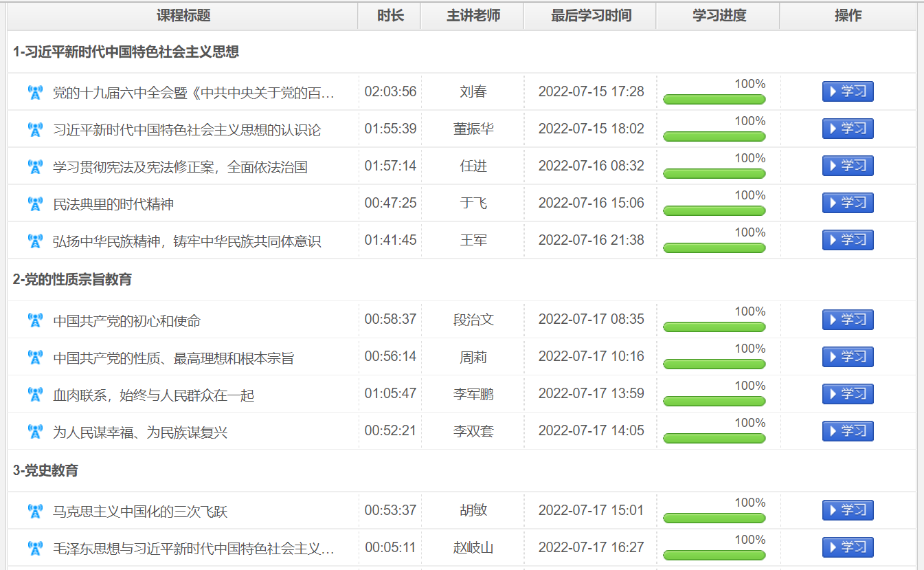The height and width of the screenshot is (570, 924).
Task: Click broadcast icon beside 民法典里的时代精神
Action: point(35,204)
